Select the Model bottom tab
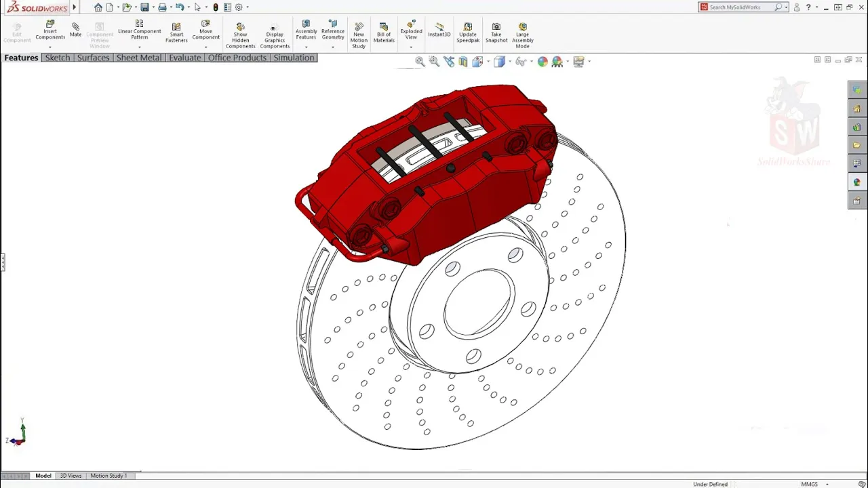This screenshot has width=868, height=488. [x=43, y=476]
